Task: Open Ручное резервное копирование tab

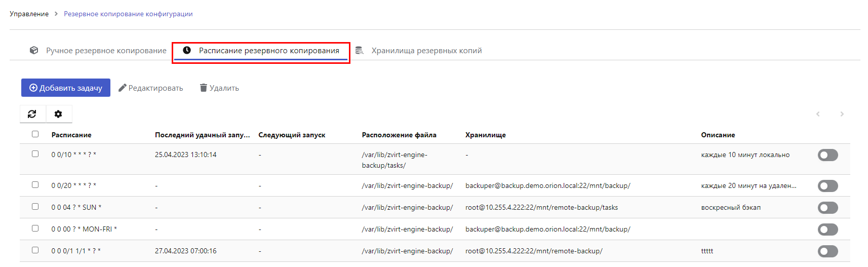Action: (x=98, y=51)
